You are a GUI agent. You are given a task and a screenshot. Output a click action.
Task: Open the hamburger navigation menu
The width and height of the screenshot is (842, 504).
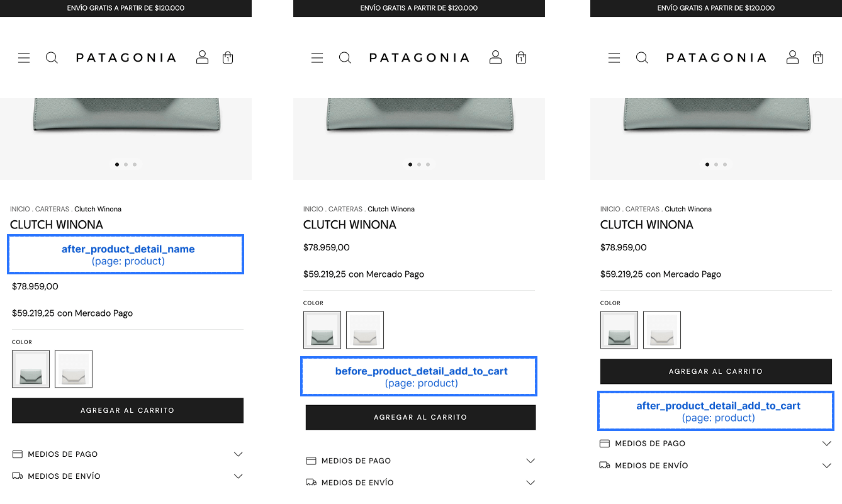(24, 57)
